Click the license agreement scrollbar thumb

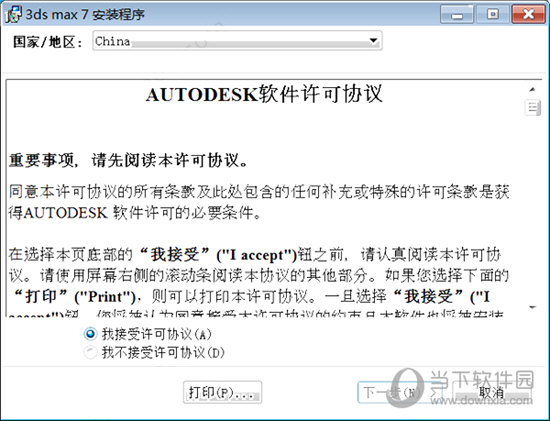point(532,108)
